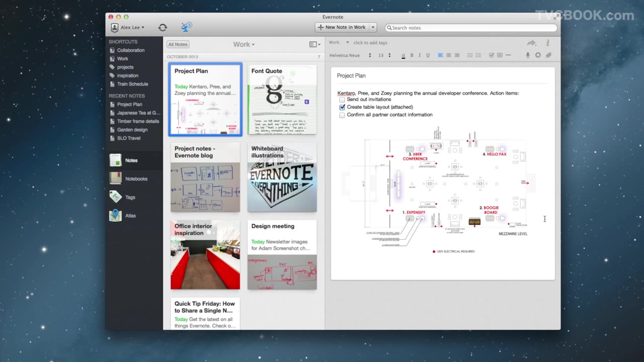Viewport: 644px width, 362px height.
Task: Take a snapshot with camera icon
Action: coord(538,55)
